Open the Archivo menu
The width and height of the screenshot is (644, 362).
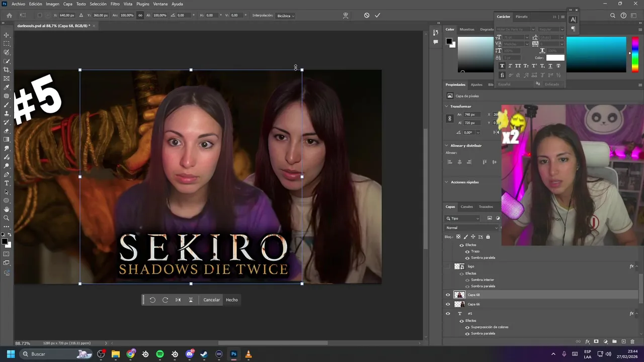[x=18, y=4]
